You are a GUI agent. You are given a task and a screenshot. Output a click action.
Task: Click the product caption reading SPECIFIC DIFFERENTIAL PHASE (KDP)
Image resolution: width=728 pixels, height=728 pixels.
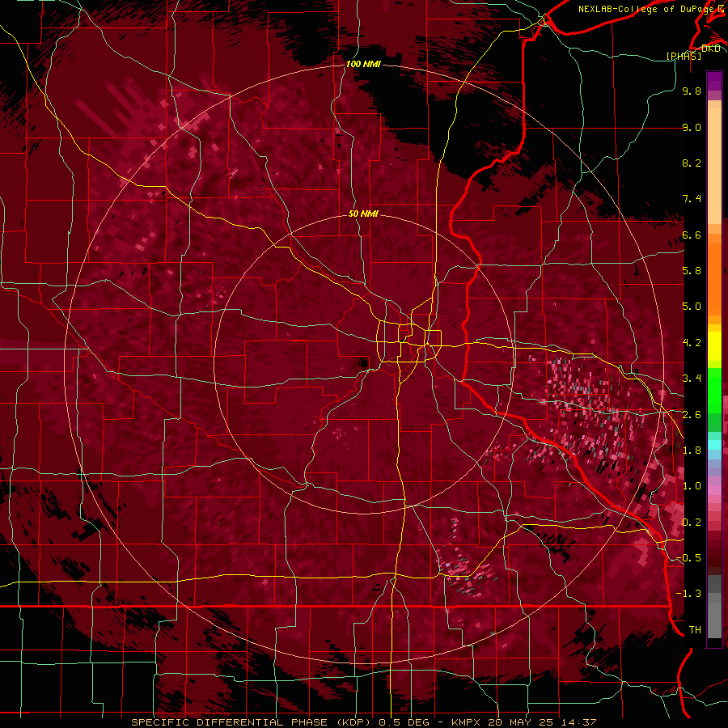point(251,722)
